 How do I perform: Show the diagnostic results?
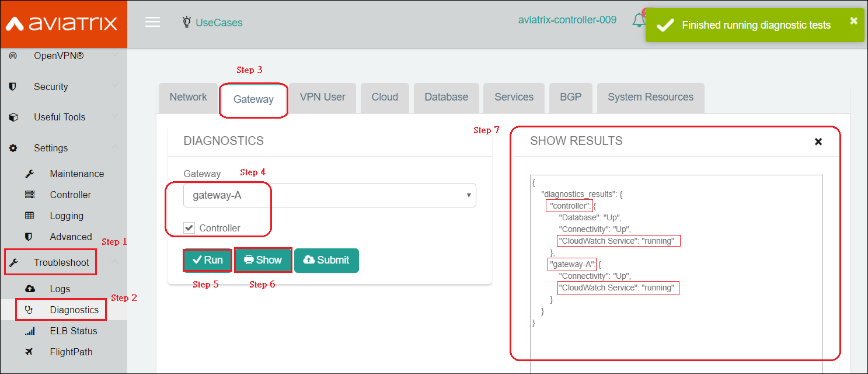click(263, 259)
